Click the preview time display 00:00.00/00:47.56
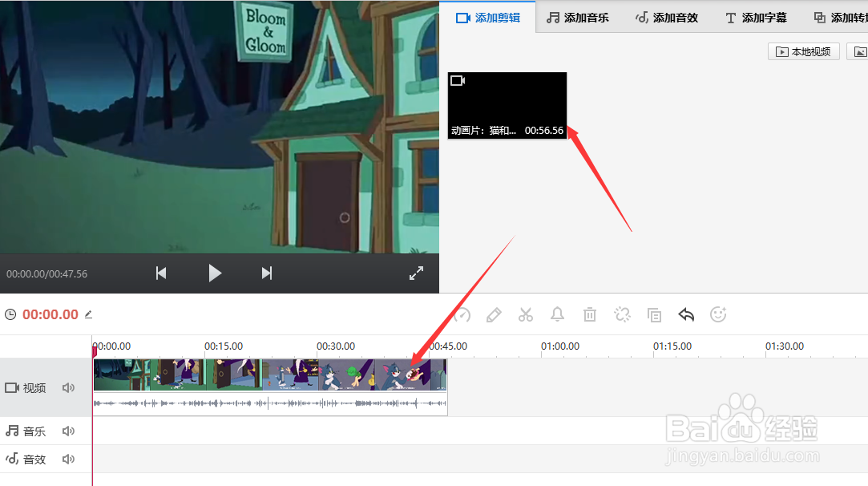Image resolution: width=868 pixels, height=486 pixels. (x=47, y=273)
